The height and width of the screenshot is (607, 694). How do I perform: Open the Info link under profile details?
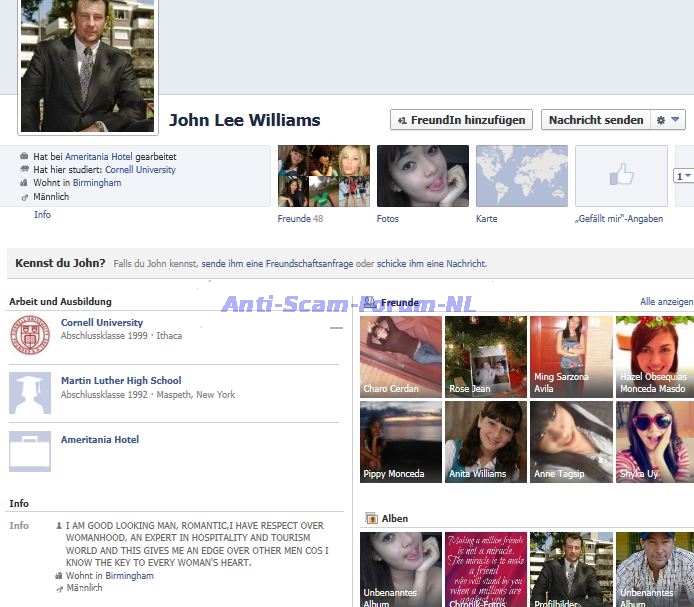coord(42,215)
